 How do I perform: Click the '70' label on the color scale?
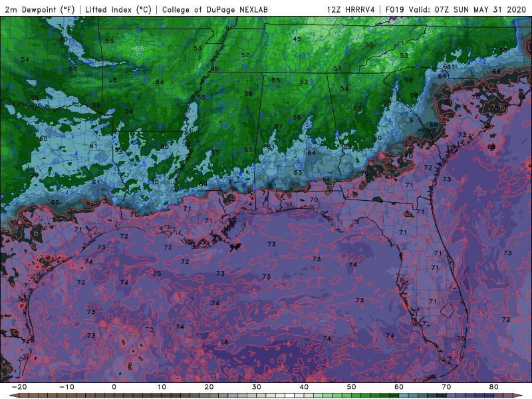(x=446, y=387)
